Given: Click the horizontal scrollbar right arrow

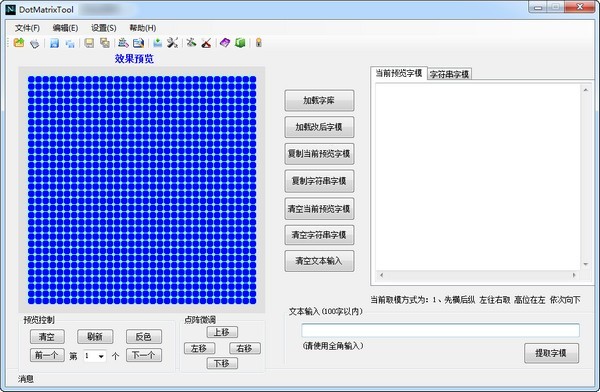Looking at the screenshot, I should pyautogui.click(x=574, y=275).
